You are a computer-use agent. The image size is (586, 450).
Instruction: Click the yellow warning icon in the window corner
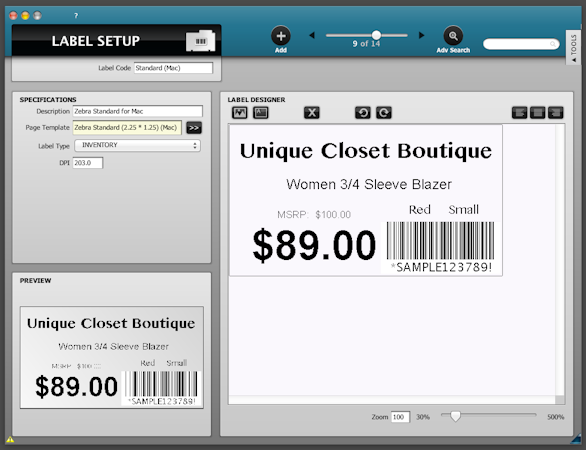(x=10, y=439)
